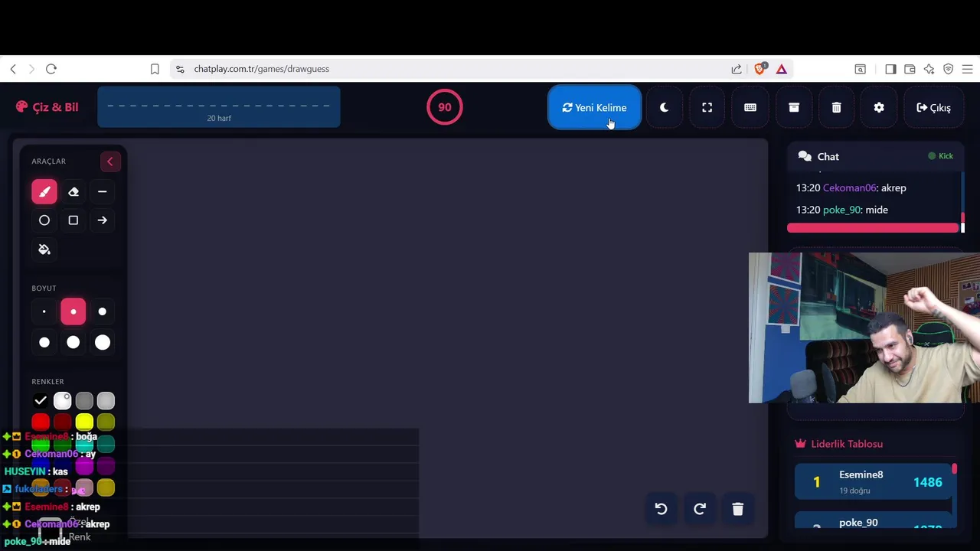The image size is (980, 551).
Task: Enter fullscreen mode via expand icon
Action: pyautogui.click(x=707, y=108)
